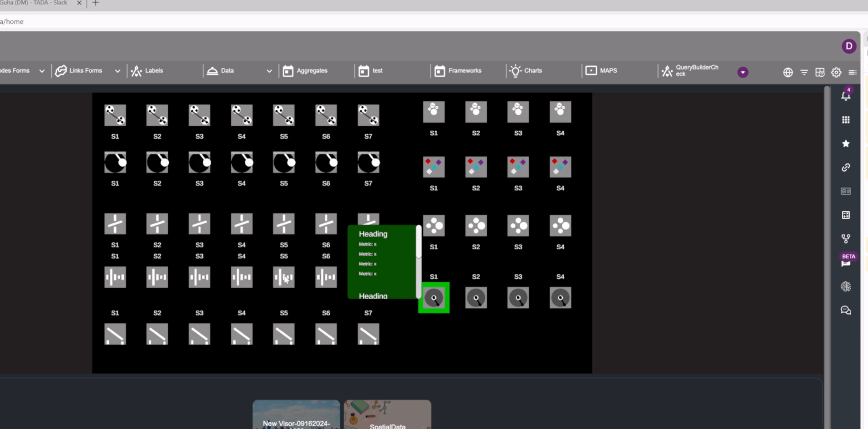868x429 pixels.
Task: Click the favorites star icon
Action: tap(846, 143)
